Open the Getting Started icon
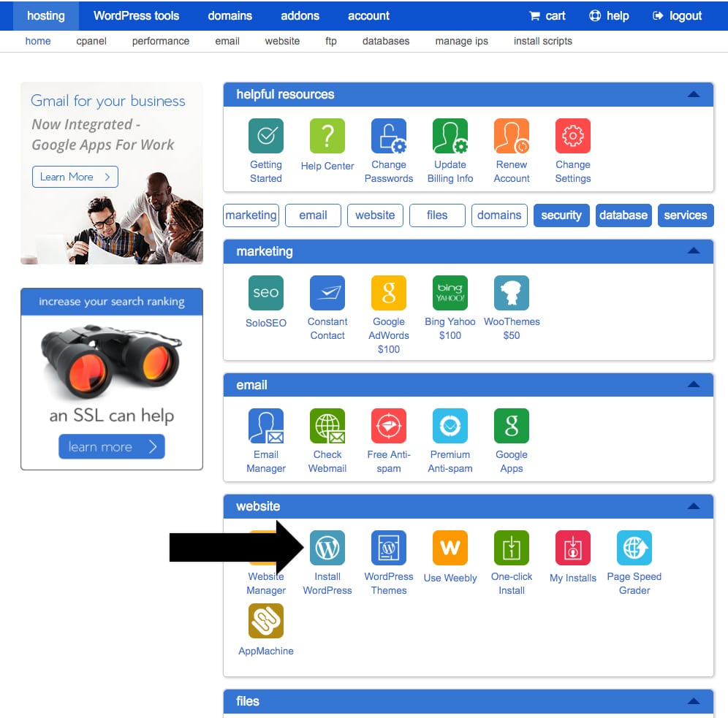 pos(265,135)
